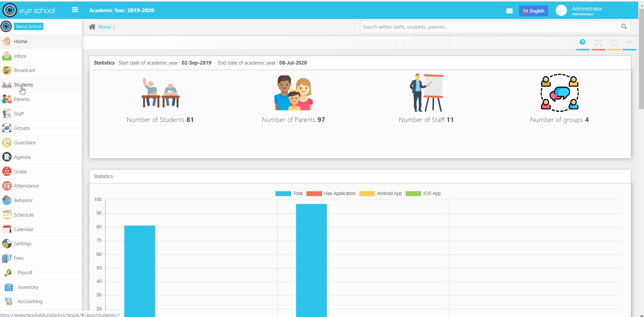This screenshot has width=644, height=317.
Task: Click the Accounting sidebar icon
Action: pos(9,301)
